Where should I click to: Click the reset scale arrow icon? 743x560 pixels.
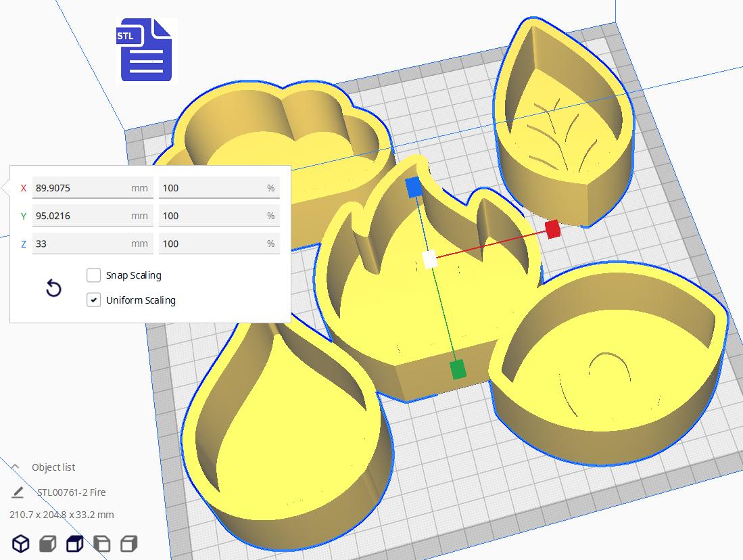pyautogui.click(x=53, y=288)
